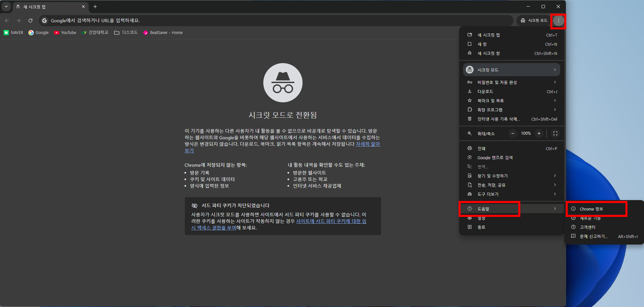Decrease zoom with the minus control
The image size is (644, 307).
pyautogui.click(x=513, y=133)
